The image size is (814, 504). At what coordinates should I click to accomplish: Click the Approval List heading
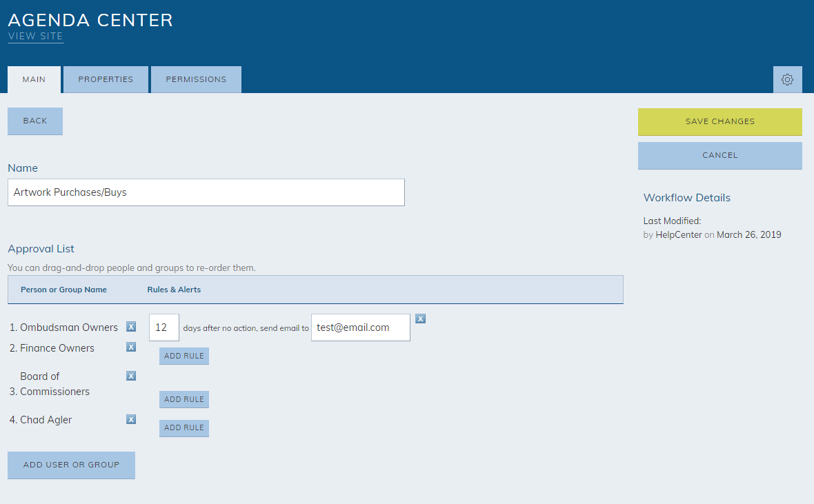click(x=41, y=249)
